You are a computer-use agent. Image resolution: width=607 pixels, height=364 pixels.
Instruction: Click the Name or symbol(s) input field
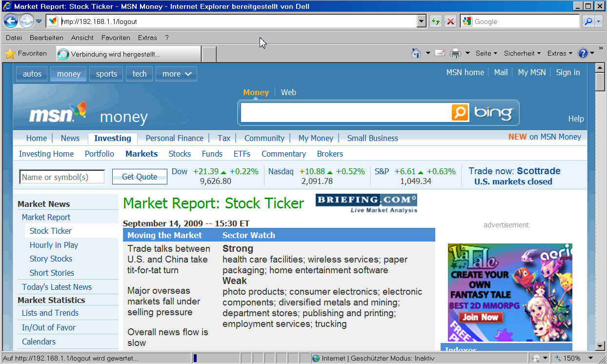coord(62,177)
